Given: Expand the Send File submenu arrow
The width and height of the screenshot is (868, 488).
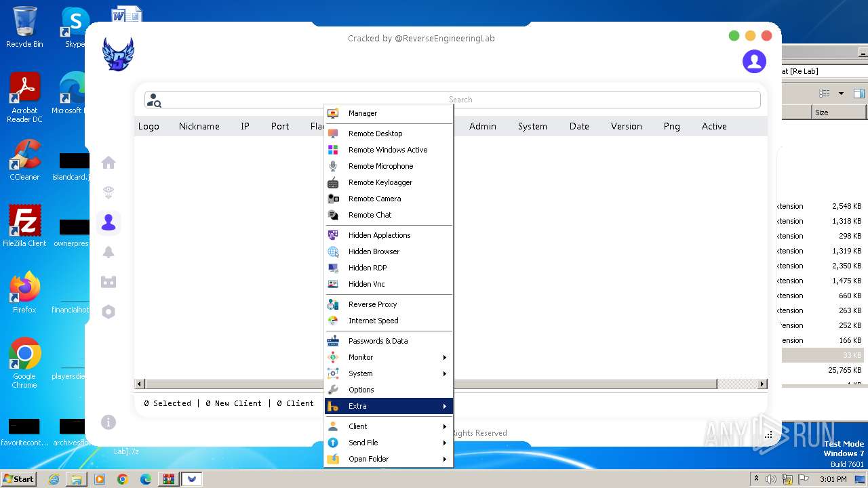Looking at the screenshot, I should click(x=445, y=443).
